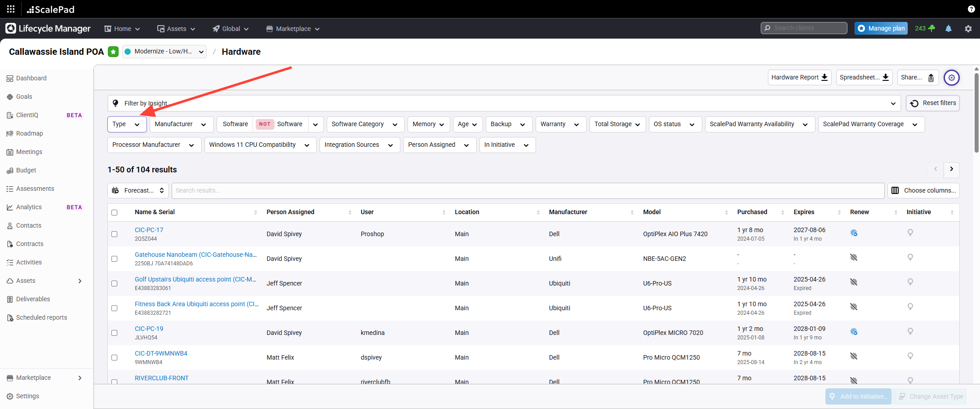The height and width of the screenshot is (409, 980).
Task: Click the purple table settings gear icon
Action: coord(951,78)
